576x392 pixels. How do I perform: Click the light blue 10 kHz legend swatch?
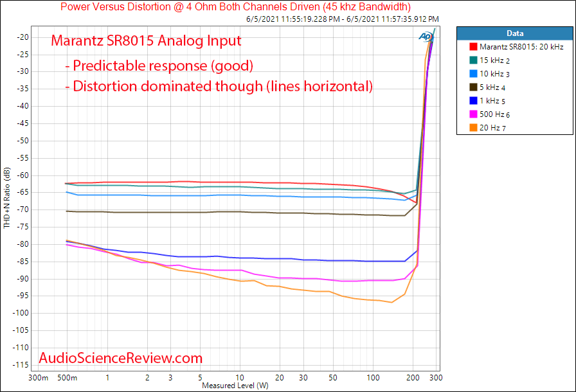pyautogui.click(x=473, y=74)
